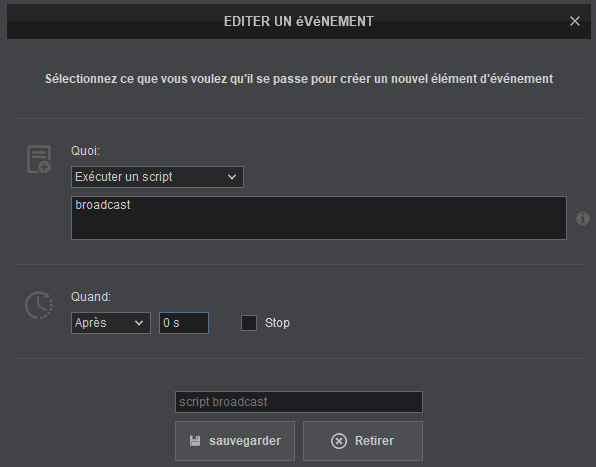This screenshot has height=467, width=596.
Task: Click the Quand: label
Action: [x=91, y=297]
